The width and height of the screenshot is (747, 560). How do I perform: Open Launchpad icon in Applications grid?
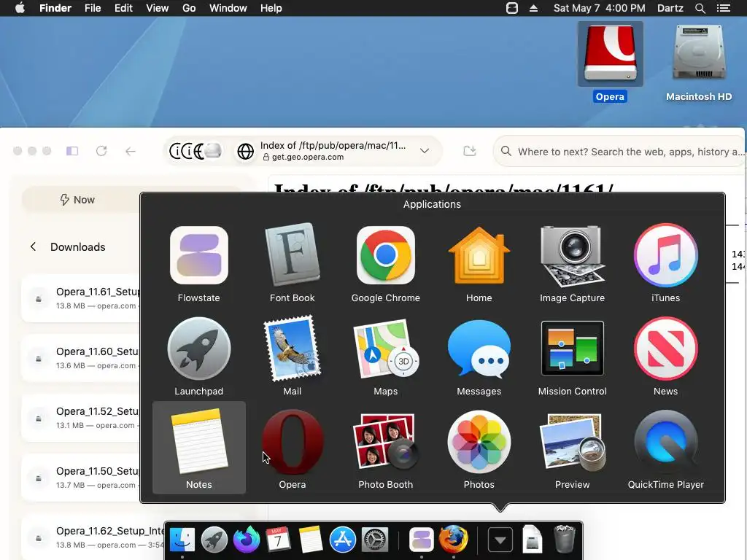click(x=198, y=349)
